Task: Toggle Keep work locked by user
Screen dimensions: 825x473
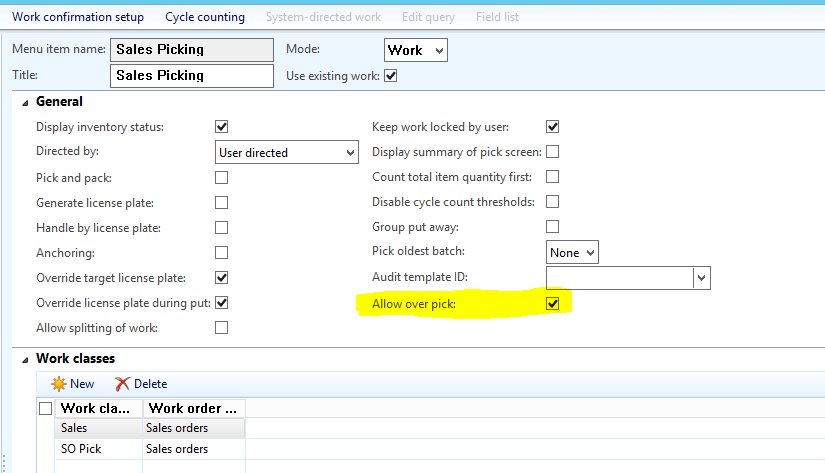Action: click(x=553, y=127)
